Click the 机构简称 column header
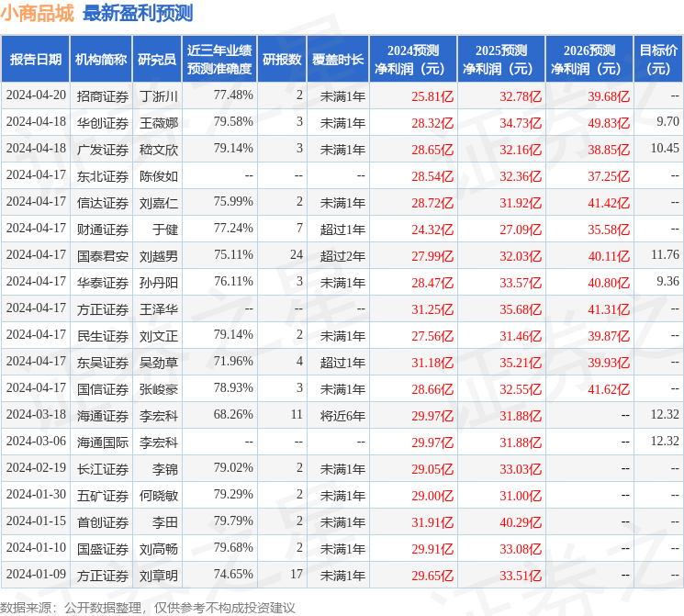 101,60
